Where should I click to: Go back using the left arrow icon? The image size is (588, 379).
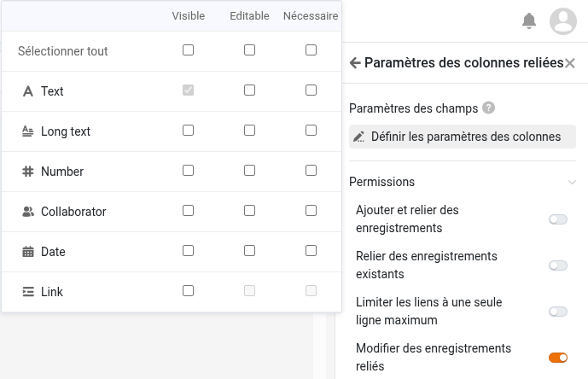click(x=355, y=62)
